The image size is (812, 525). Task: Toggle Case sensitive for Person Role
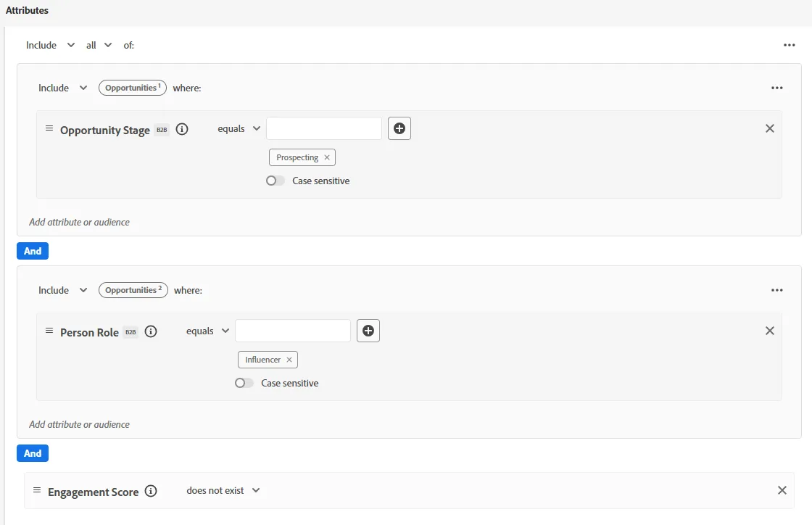pos(244,383)
